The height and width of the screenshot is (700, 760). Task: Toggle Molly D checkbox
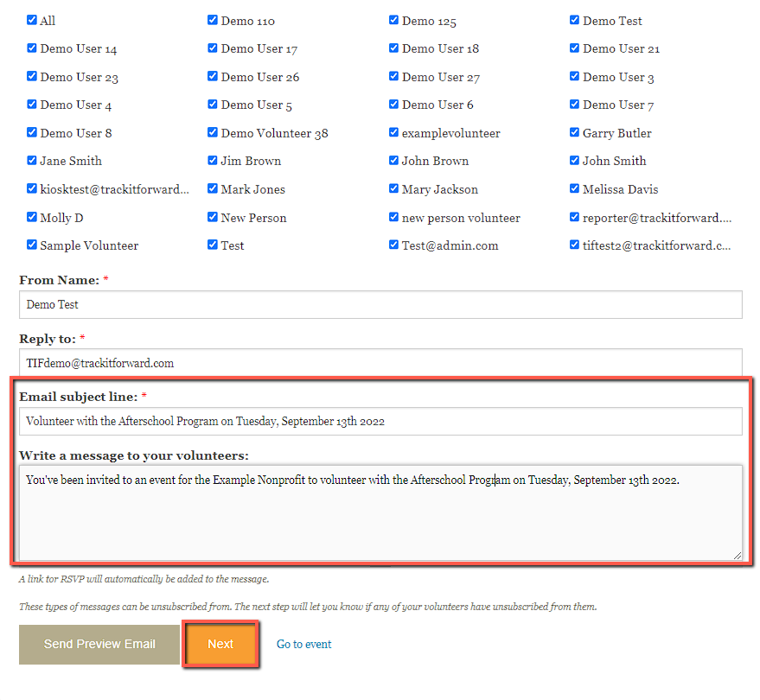31,217
